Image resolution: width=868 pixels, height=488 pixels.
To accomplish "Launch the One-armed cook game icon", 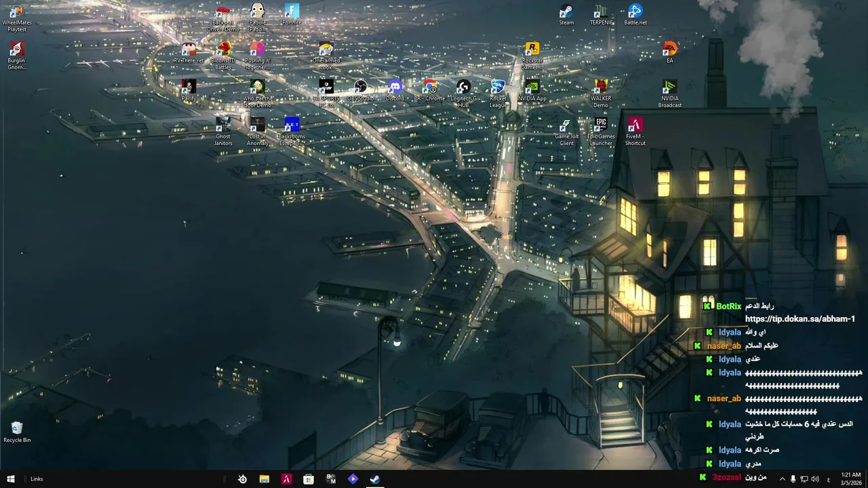I will pos(326,56).
